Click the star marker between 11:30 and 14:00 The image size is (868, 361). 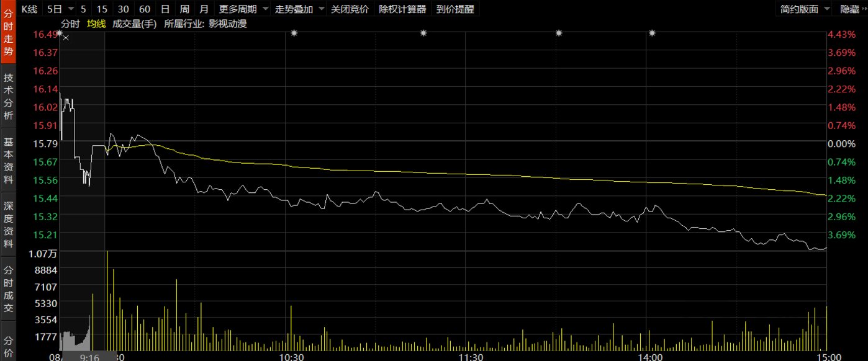click(x=559, y=33)
